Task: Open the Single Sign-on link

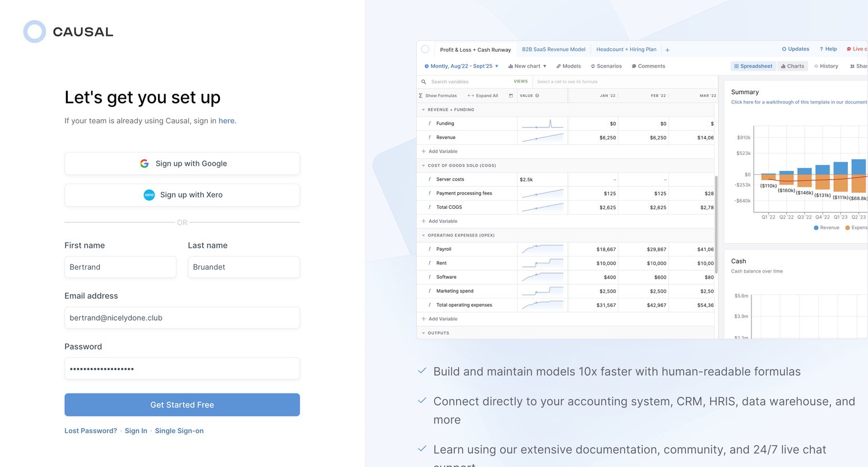Action: pyautogui.click(x=179, y=431)
